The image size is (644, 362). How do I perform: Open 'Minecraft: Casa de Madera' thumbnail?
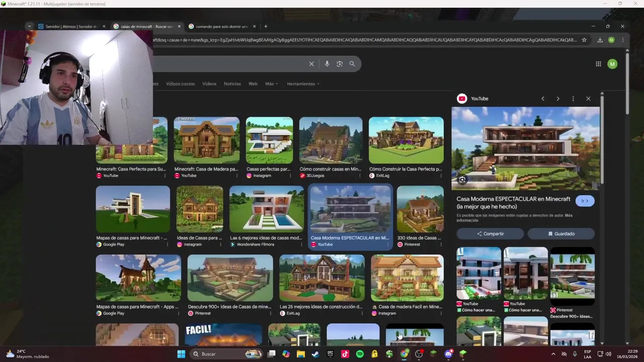206,140
